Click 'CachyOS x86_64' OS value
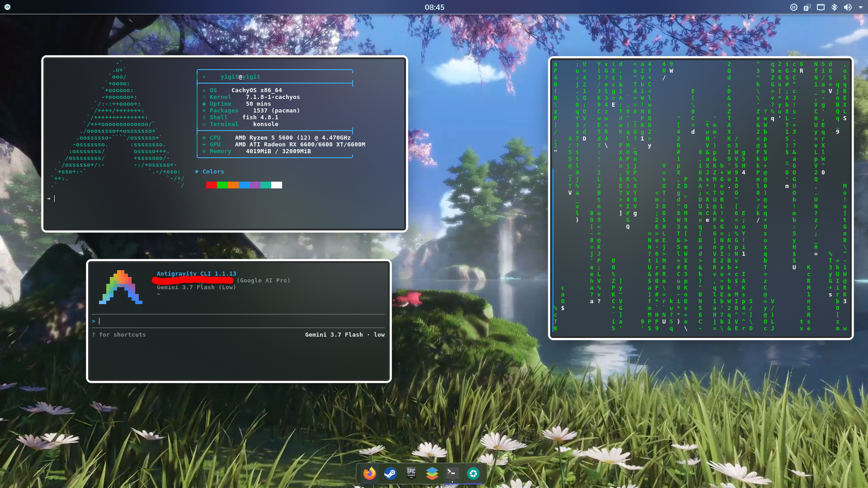 [x=256, y=90]
